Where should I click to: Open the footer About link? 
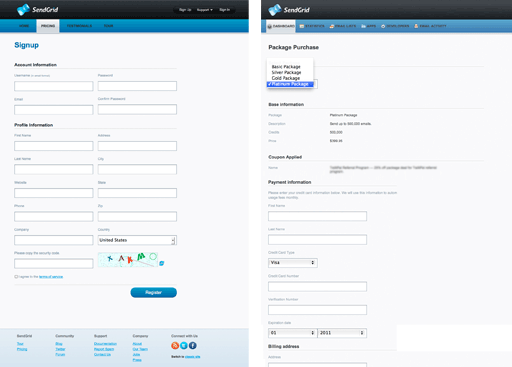[x=137, y=344]
